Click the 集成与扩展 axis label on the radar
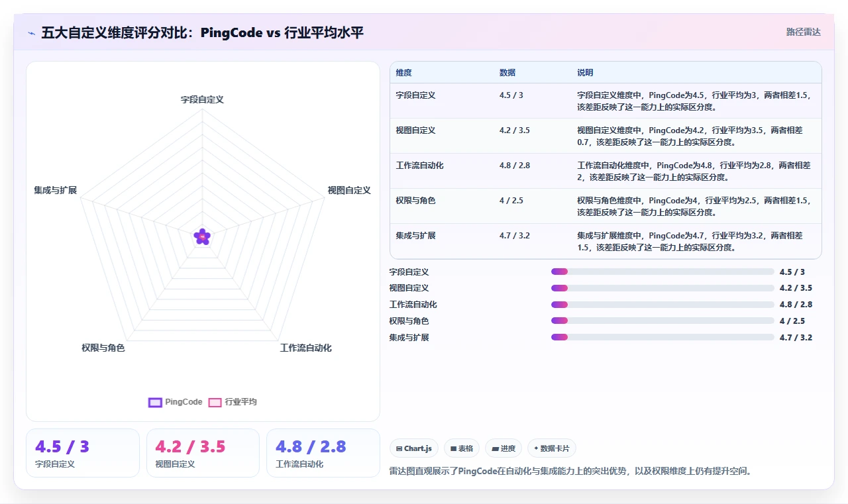Image resolution: width=848 pixels, height=504 pixels. point(56,190)
